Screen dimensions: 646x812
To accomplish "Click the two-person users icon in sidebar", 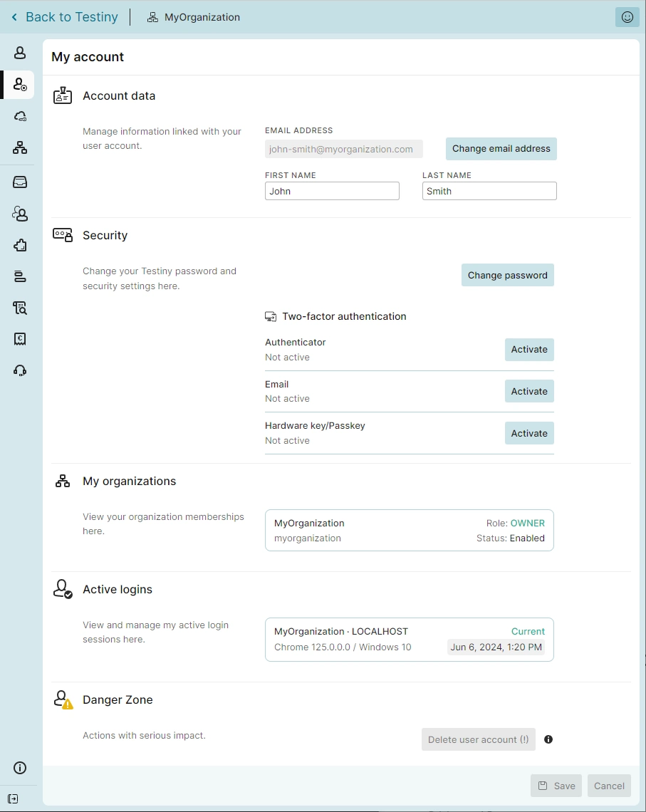I will 20,214.
